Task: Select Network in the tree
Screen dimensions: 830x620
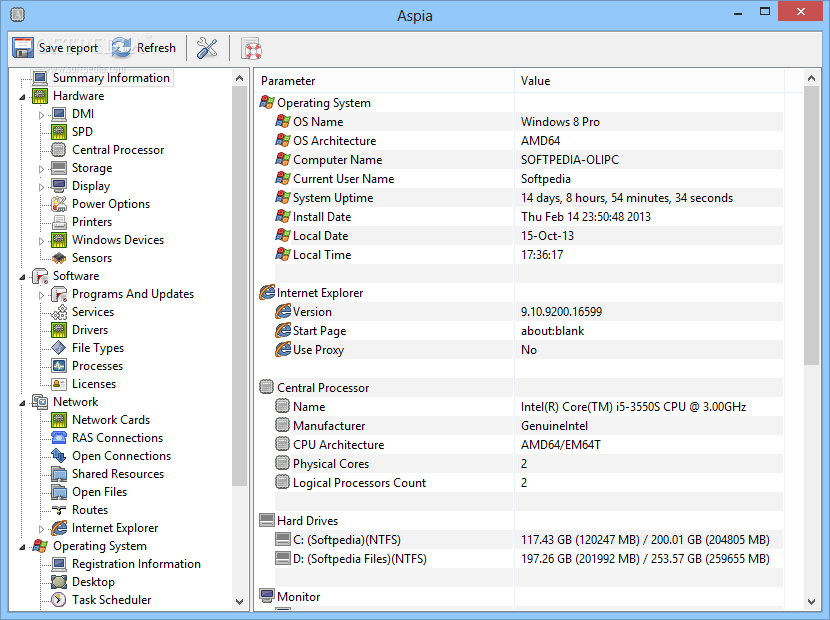Action: 76,402
